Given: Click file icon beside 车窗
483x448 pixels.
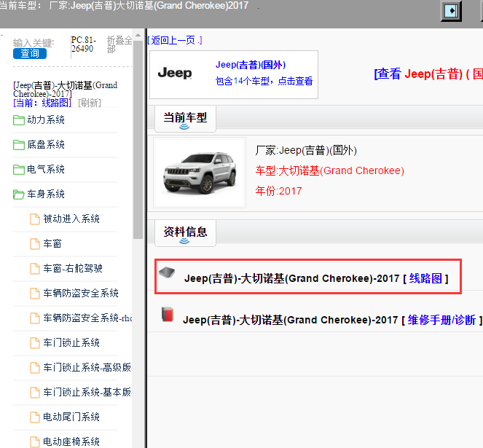Looking at the screenshot, I should [35, 244].
